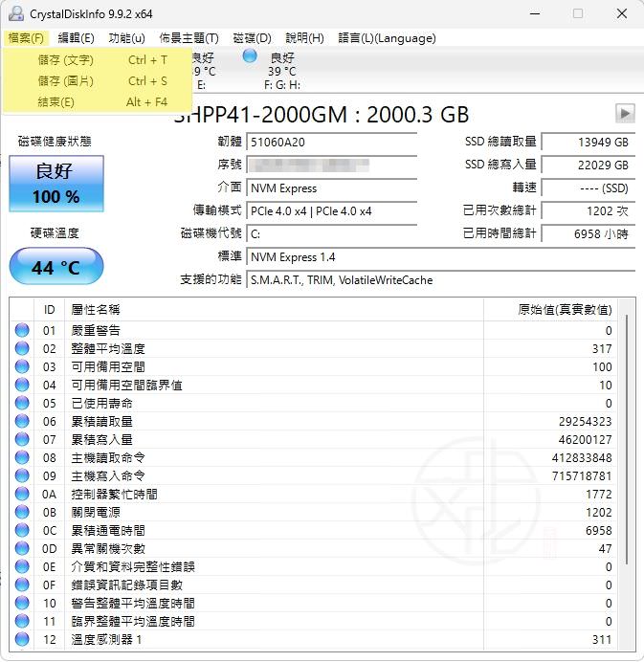Screen dimensions: 644x662
Task: Click the 傳輸模式 PCIe 4.0 x4 field
Action: (332, 210)
